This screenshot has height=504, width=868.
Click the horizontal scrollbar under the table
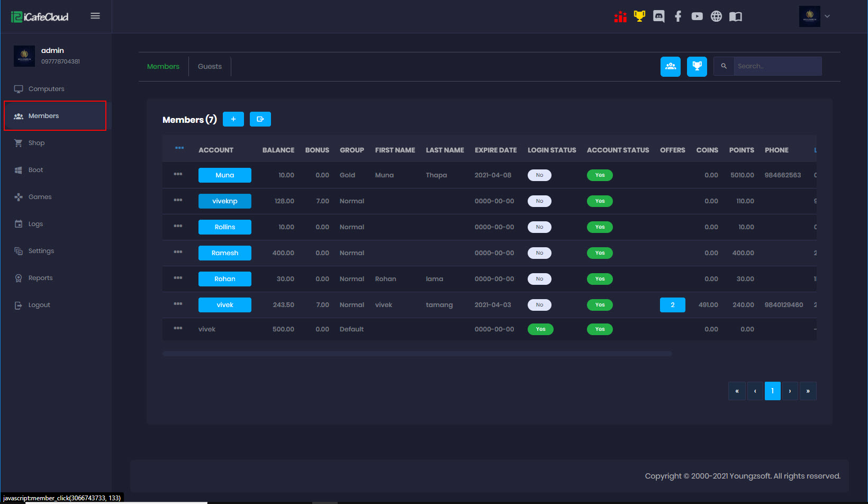tap(417, 354)
